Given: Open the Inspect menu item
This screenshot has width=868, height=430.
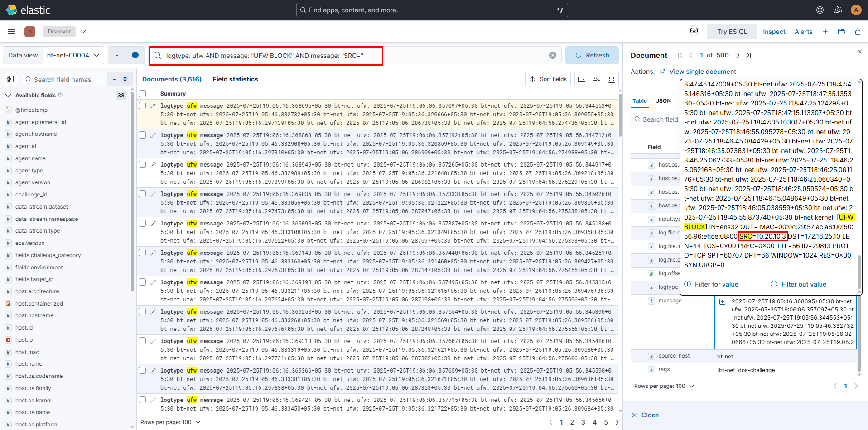Looking at the screenshot, I should click(x=774, y=32).
